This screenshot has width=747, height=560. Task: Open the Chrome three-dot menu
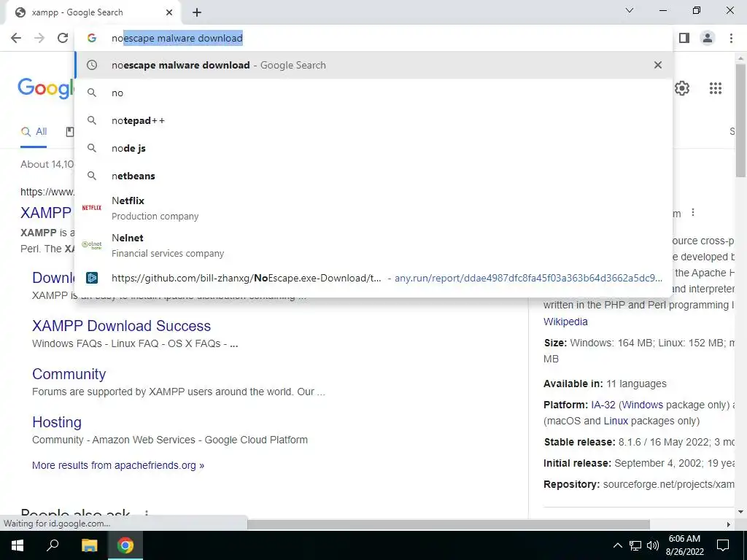coord(731,38)
